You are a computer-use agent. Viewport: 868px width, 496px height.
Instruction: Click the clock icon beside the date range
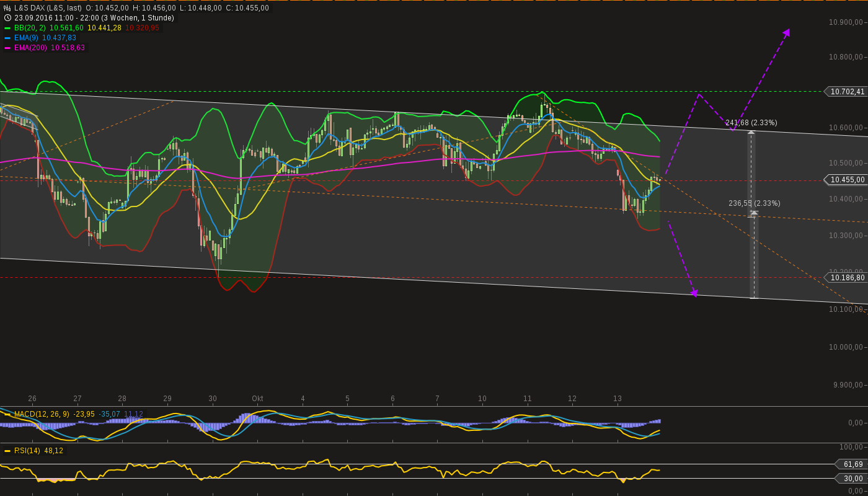tap(7, 18)
